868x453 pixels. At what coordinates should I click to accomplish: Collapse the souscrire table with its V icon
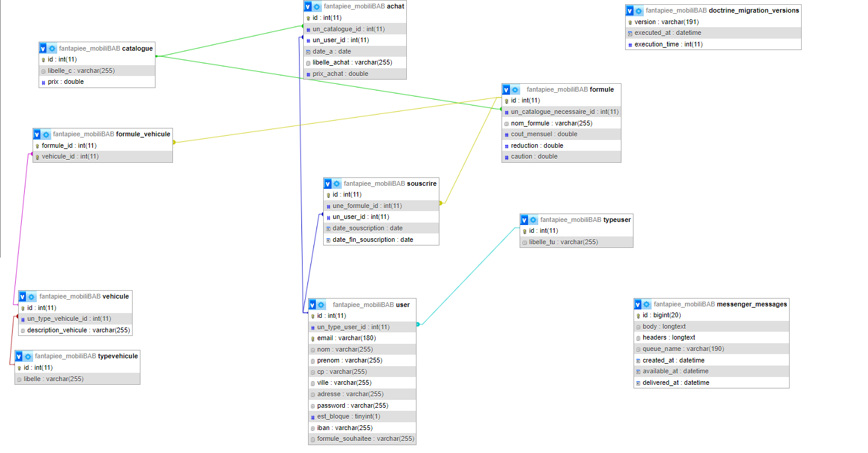pyautogui.click(x=327, y=183)
